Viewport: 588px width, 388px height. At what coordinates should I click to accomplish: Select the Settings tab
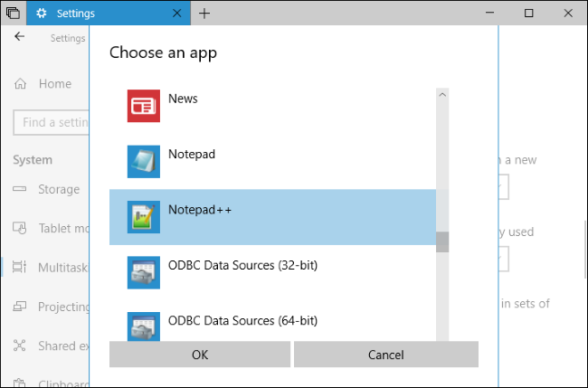(x=100, y=14)
